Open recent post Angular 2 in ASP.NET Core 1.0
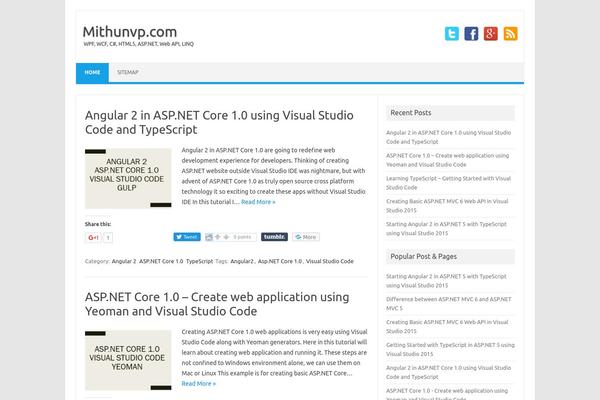 pyautogui.click(x=448, y=137)
